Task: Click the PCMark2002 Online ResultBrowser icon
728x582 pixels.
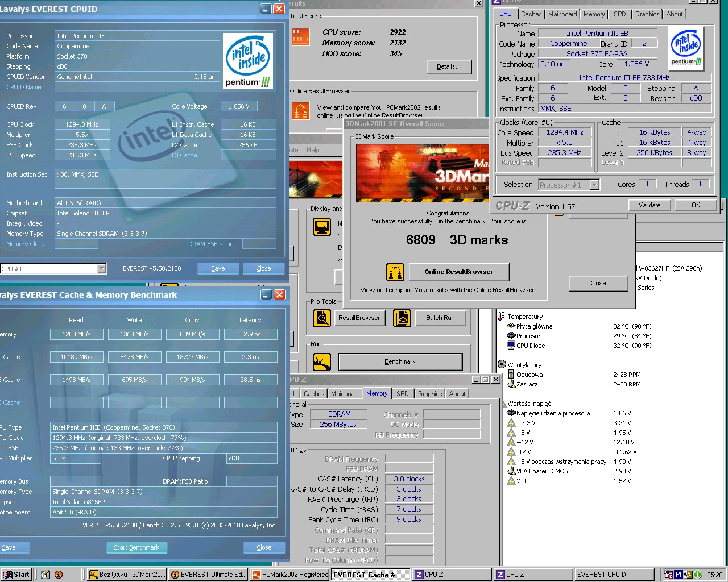Action: [300, 111]
